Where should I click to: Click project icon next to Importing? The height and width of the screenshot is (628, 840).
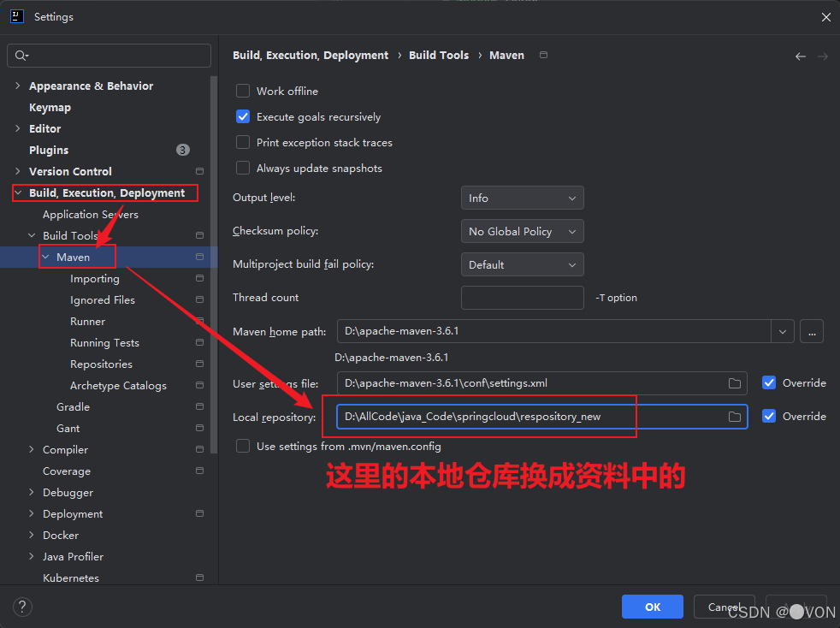point(200,278)
